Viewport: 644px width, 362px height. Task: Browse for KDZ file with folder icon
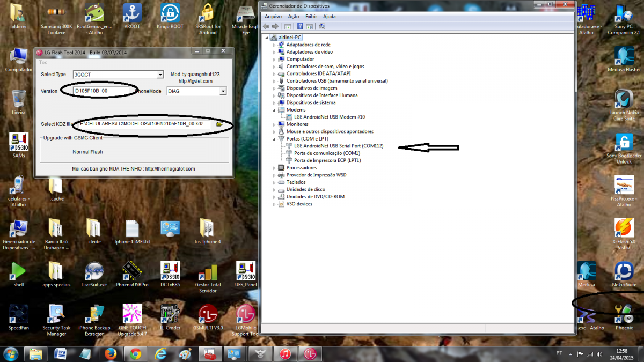coord(219,124)
